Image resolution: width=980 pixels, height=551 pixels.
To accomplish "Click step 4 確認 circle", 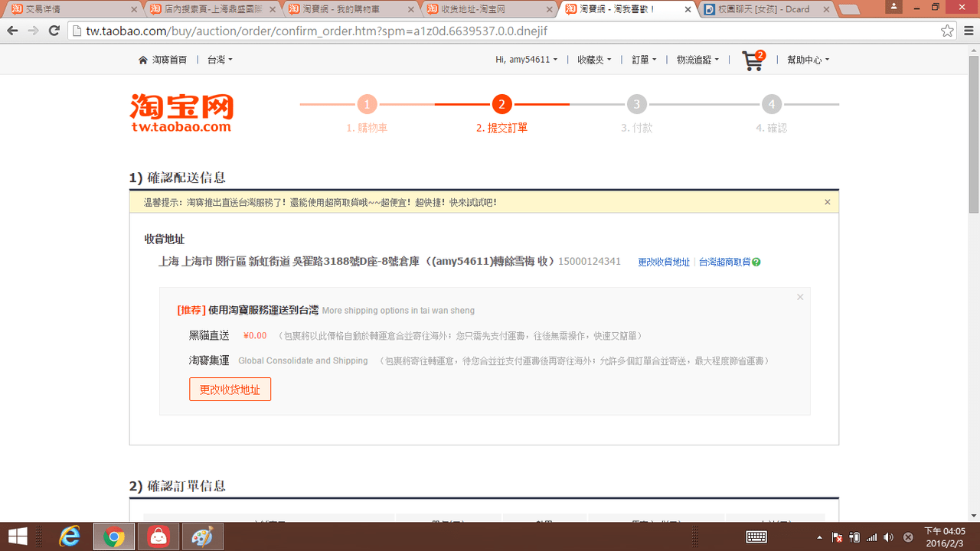I will pyautogui.click(x=771, y=104).
